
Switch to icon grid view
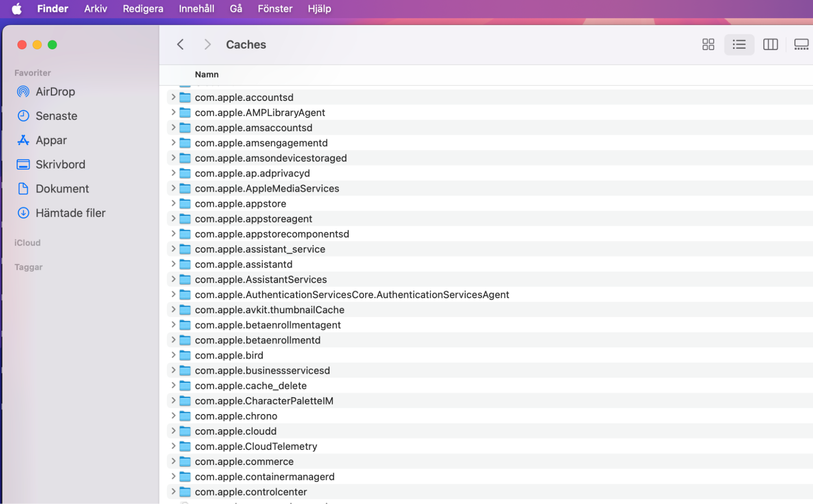point(708,44)
